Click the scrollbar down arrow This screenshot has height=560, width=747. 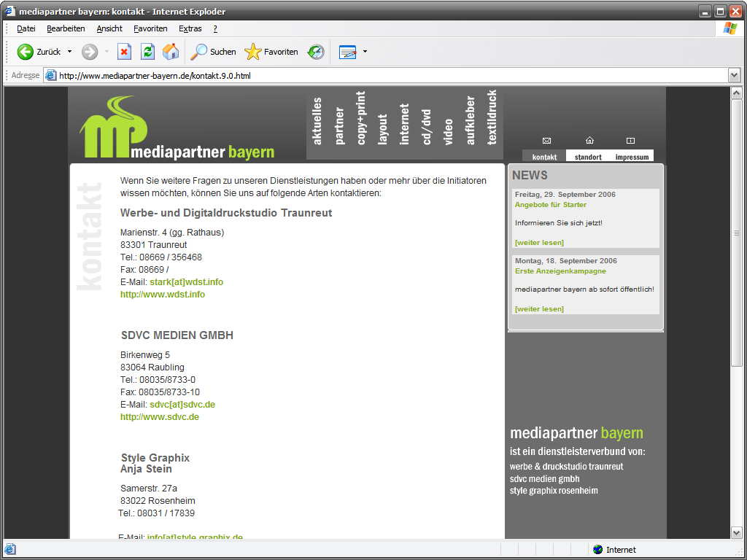coord(736,533)
